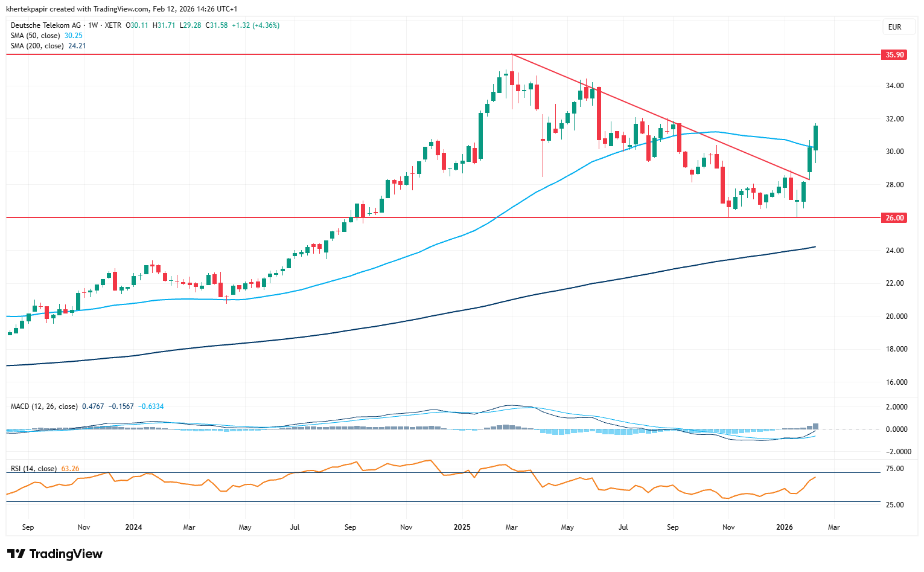Select the 35.90 horizontal resistance line
924x572 pixels.
[241, 54]
